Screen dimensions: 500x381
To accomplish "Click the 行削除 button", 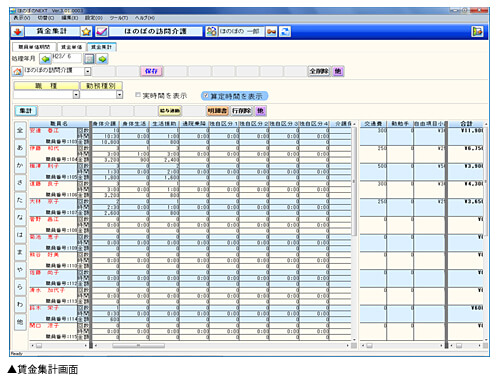I will (x=242, y=111).
